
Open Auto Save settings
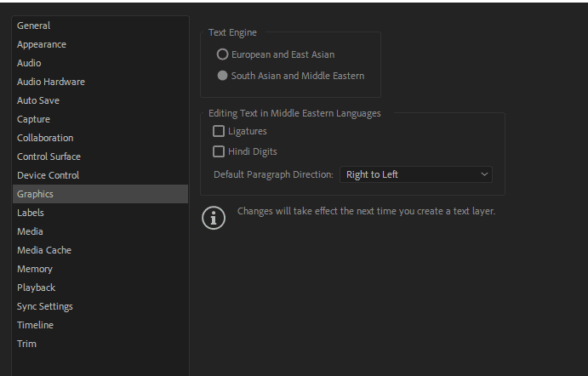point(38,100)
